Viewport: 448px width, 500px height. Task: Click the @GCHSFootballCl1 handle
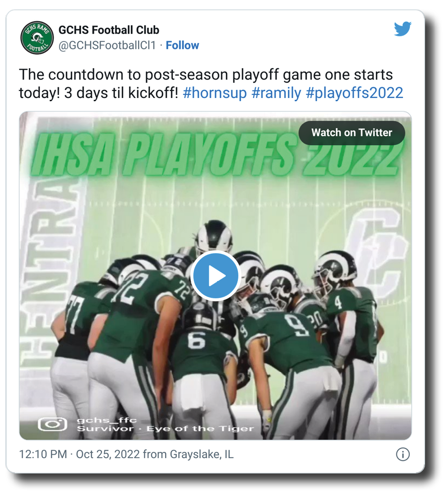[x=107, y=45]
